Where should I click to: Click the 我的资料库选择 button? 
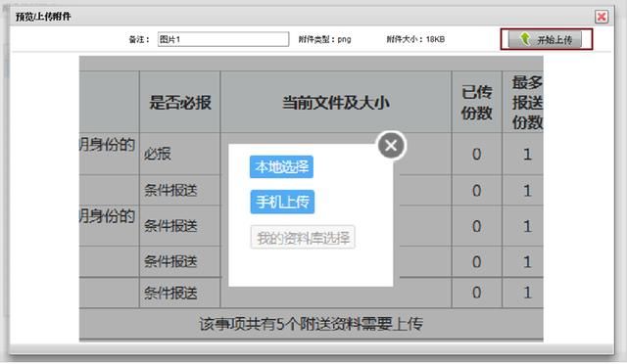[303, 238]
